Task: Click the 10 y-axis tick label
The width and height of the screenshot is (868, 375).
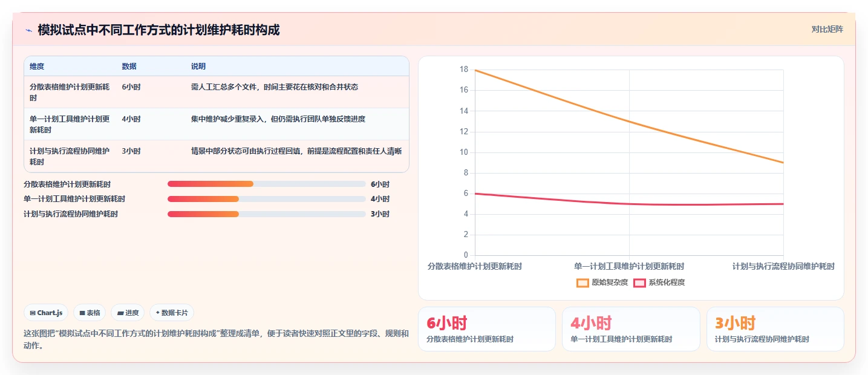Action: click(464, 152)
